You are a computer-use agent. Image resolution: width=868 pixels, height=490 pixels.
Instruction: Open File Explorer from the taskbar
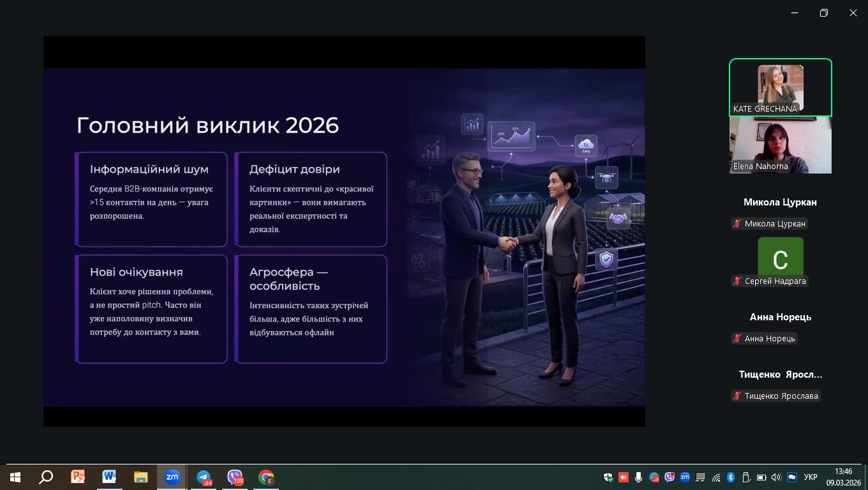pyautogui.click(x=140, y=477)
